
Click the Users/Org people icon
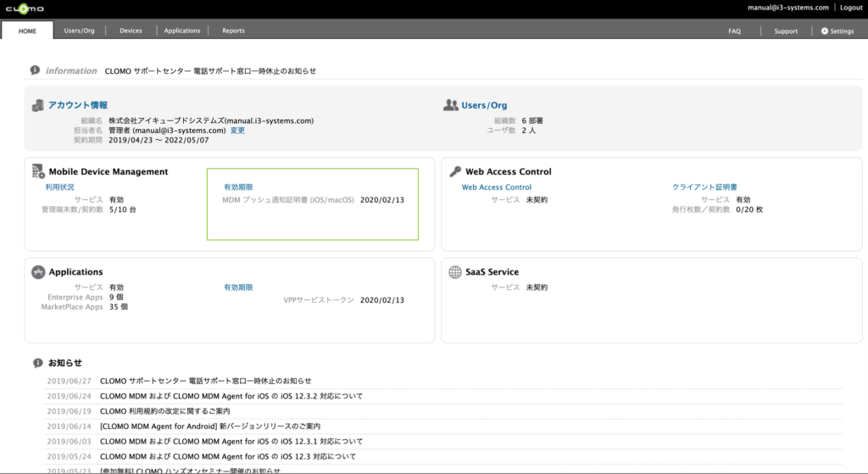pyautogui.click(x=451, y=105)
